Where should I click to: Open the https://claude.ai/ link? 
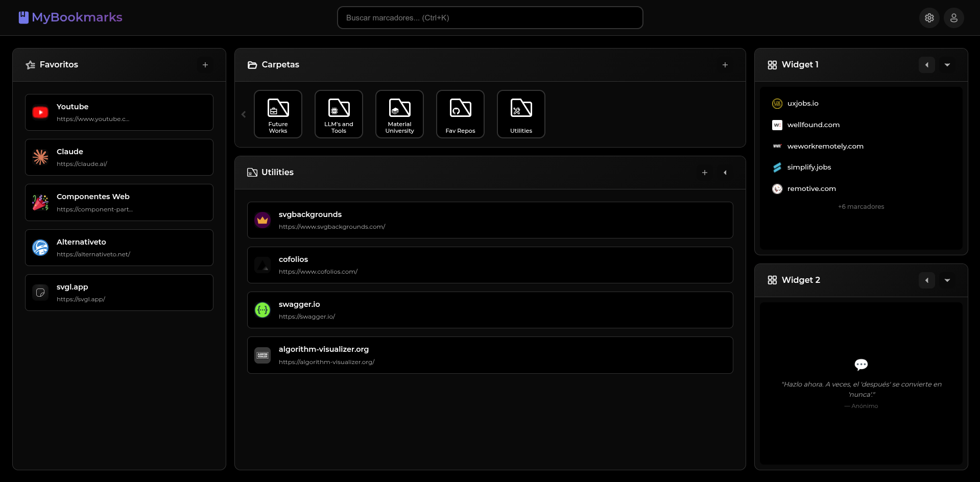tap(82, 164)
